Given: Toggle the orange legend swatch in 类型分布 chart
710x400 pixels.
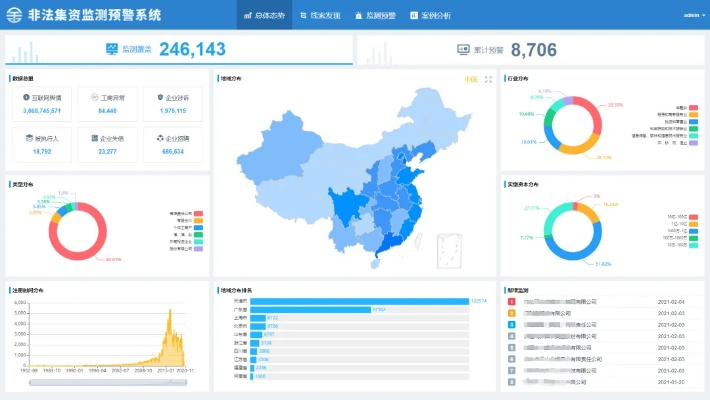Looking at the screenshot, I should [x=198, y=220].
